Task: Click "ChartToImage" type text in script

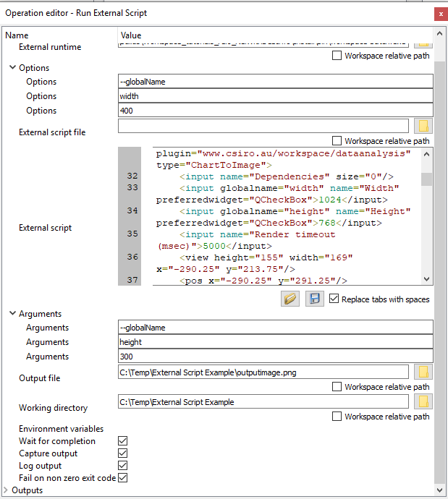Action: point(226,165)
